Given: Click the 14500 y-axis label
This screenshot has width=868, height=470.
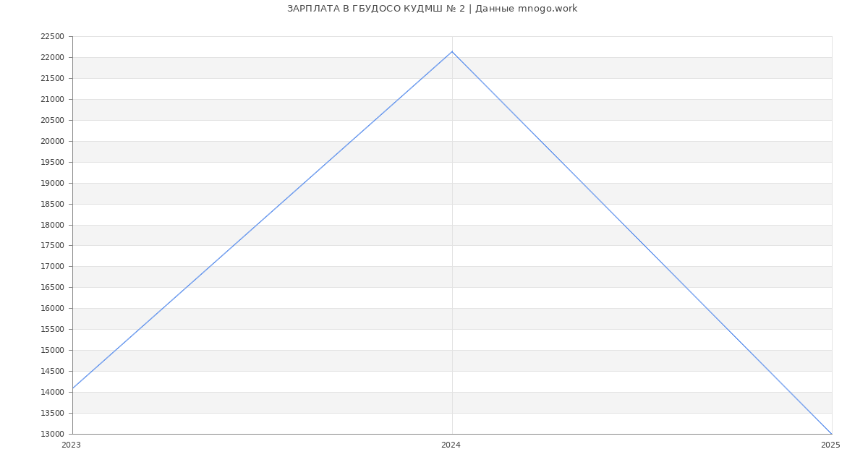Looking at the screenshot, I should point(52,372).
